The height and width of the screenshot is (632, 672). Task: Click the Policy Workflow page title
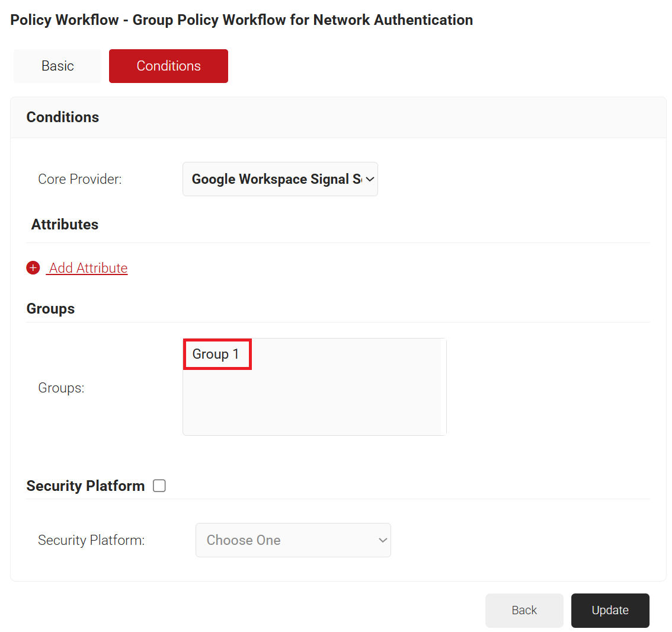point(241,20)
